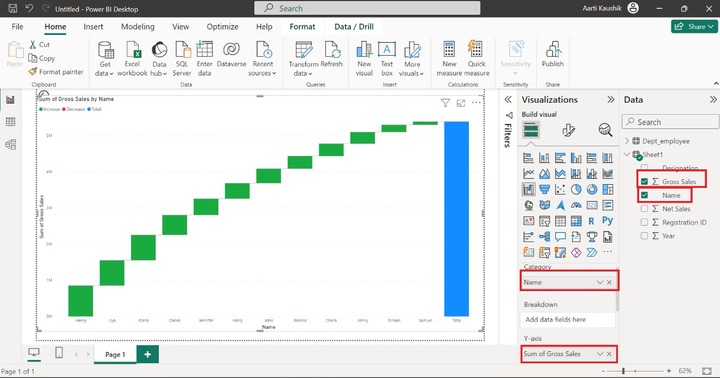Click the Save icon in title bar
The width and height of the screenshot is (720, 378).
(13, 8)
